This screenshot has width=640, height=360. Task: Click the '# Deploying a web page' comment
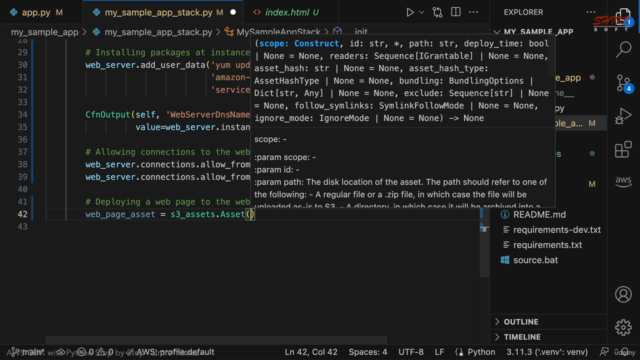(167, 202)
